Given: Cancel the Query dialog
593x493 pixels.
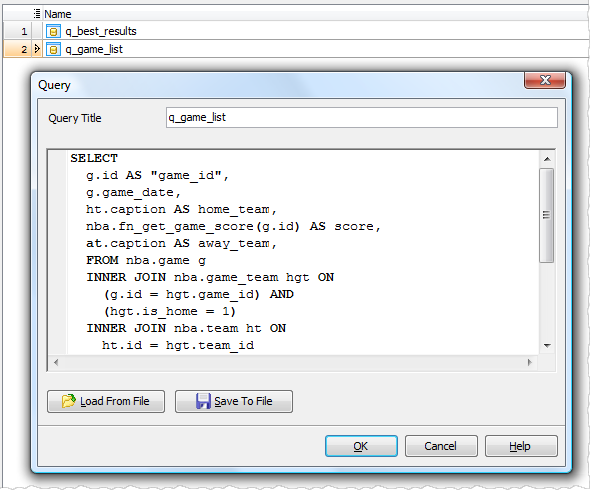Looking at the screenshot, I should pyautogui.click(x=441, y=446).
